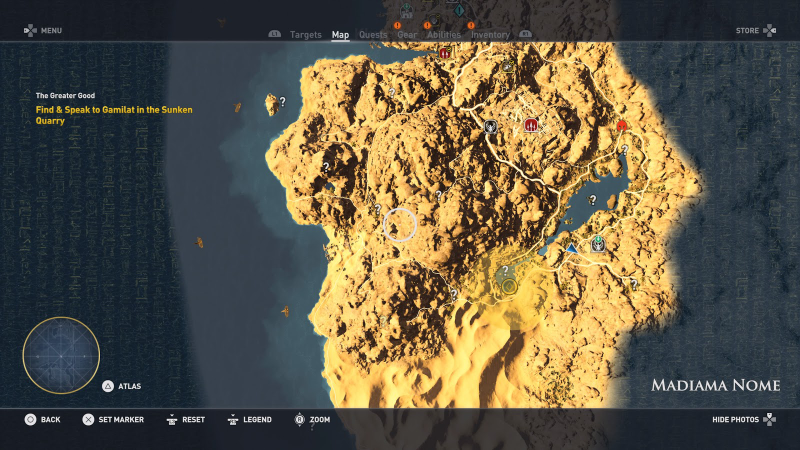Screen dimensions: 800x450
Task: Select red military camp icon by northern water
Action: (445, 52)
